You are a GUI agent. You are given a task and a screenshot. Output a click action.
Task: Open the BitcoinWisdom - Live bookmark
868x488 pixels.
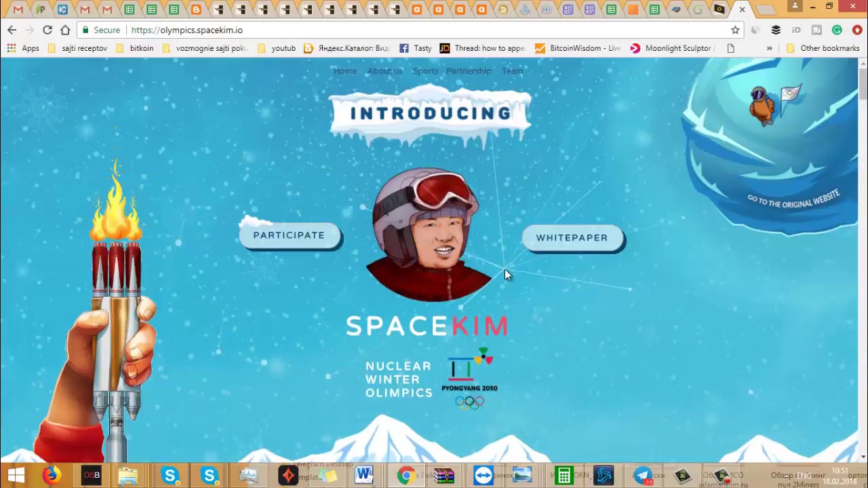tap(578, 48)
